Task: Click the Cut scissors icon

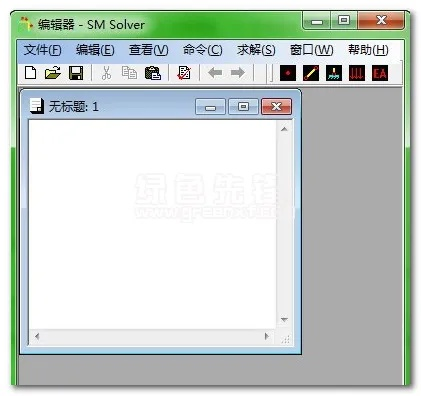Action: click(106, 73)
